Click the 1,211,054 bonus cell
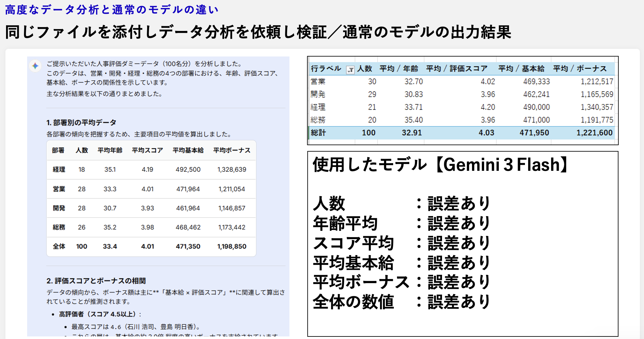The height and width of the screenshot is (339, 644). click(232, 189)
